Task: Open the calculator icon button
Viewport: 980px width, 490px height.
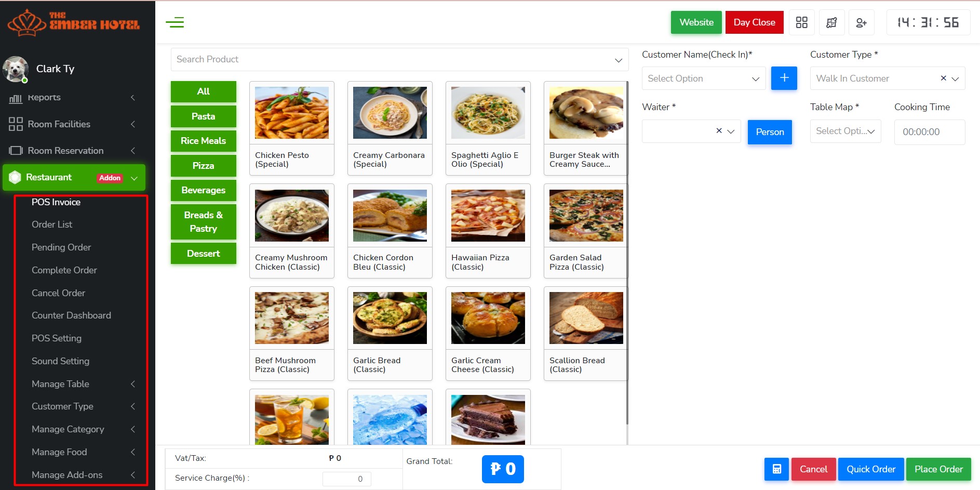Action: pyautogui.click(x=776, y=469)
